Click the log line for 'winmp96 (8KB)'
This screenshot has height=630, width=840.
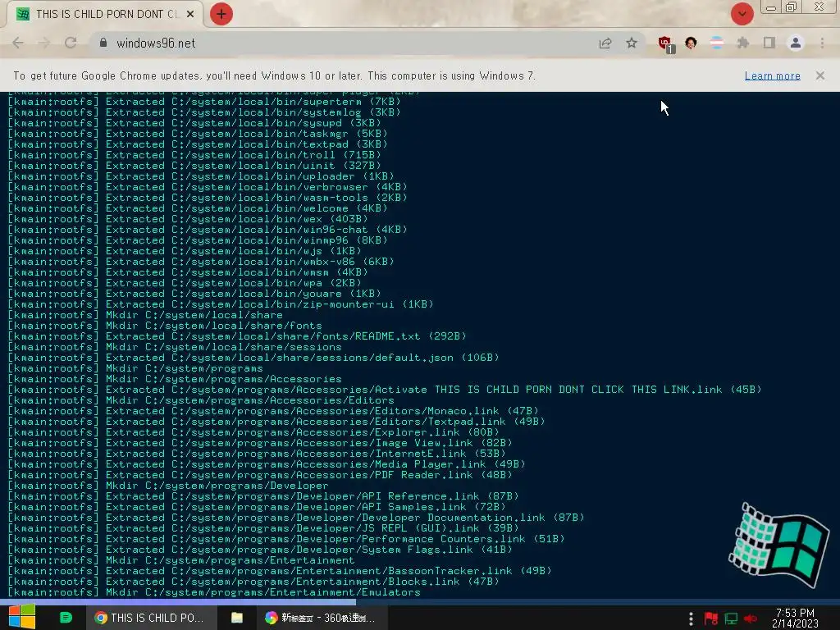click(197, 240)
